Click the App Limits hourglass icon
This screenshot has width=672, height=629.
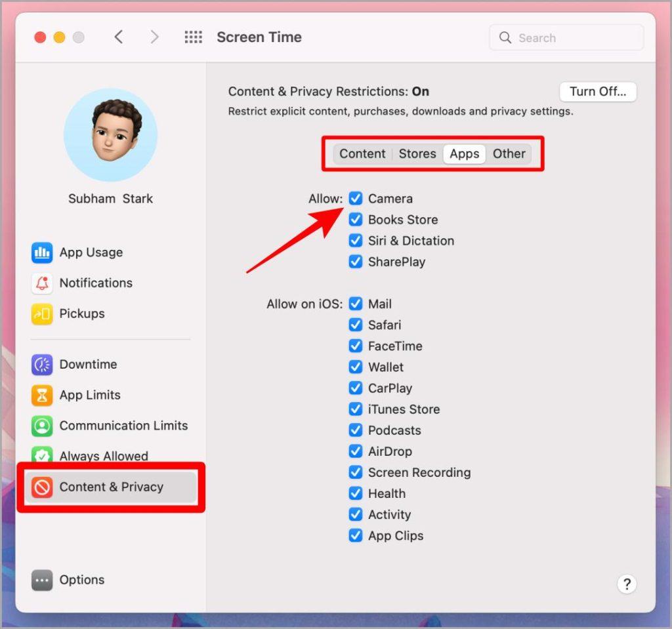[42, 395]
